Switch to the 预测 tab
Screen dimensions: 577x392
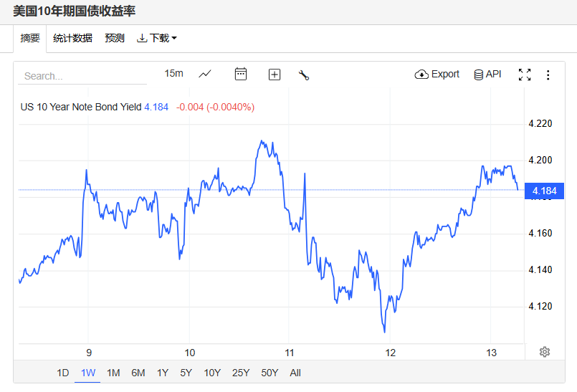(x=115, y=38)
